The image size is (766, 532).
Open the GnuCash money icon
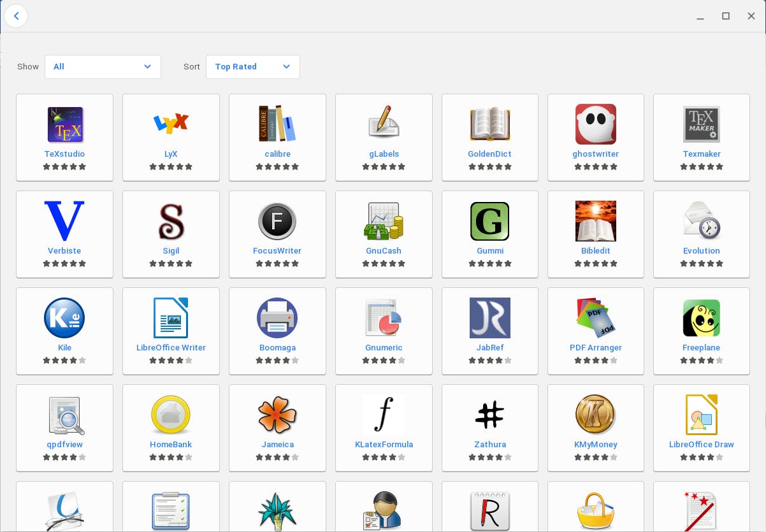click(x=384, y=221)
